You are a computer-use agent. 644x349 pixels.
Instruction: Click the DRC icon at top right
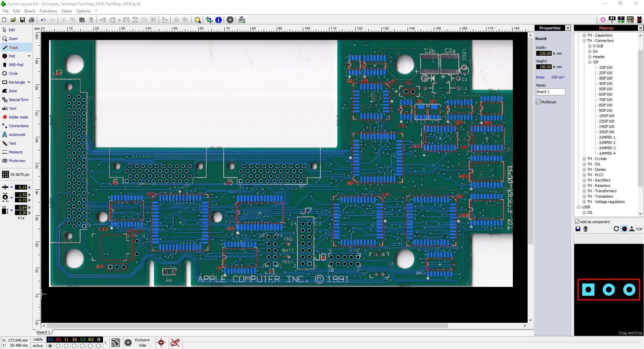(x=630, y=19)
